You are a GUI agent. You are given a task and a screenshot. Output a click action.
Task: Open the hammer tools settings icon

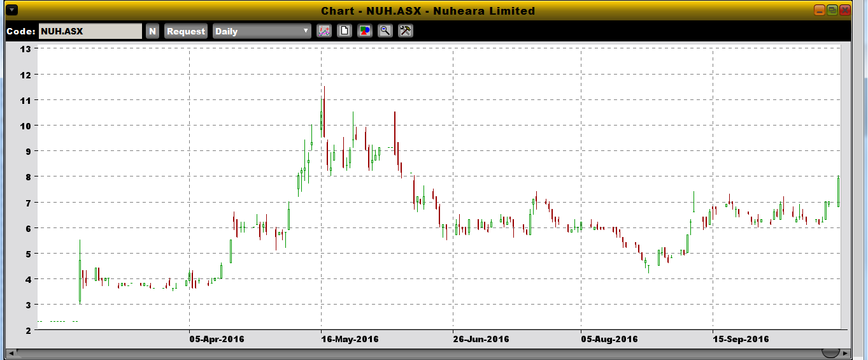406,31
